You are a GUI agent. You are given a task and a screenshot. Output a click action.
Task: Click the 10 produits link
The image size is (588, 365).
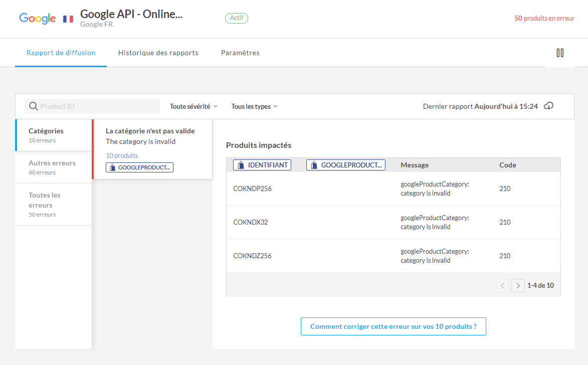coord(122,155)
